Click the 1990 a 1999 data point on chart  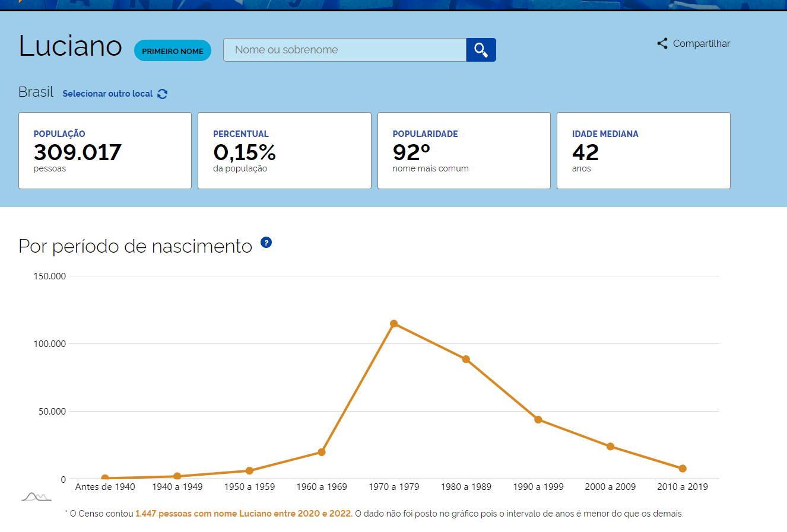[x=538, y=420]
